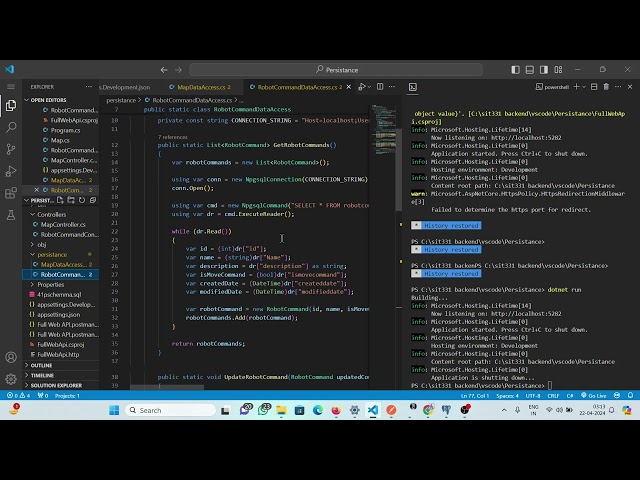Open the Search view in activity bar
Viewport: 640px width, 480px height.
tap(11, 127)
